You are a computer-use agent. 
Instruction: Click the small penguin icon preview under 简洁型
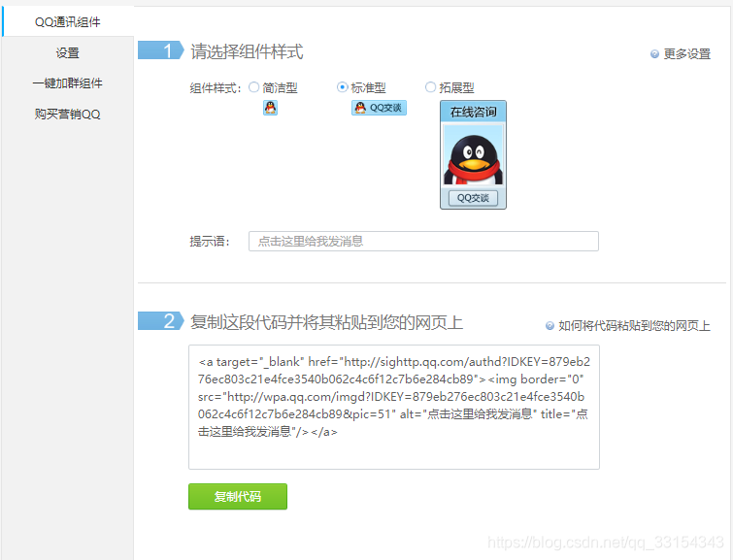point(270,108)
